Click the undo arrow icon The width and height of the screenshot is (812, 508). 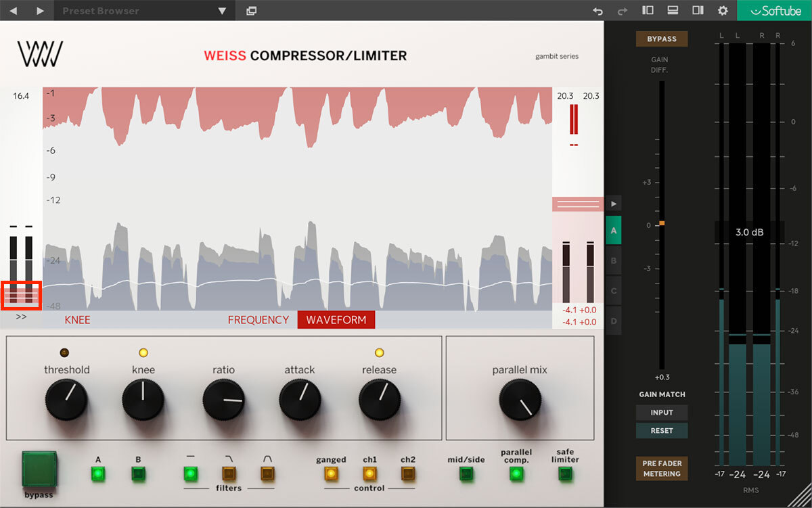[x=597, y=11]
